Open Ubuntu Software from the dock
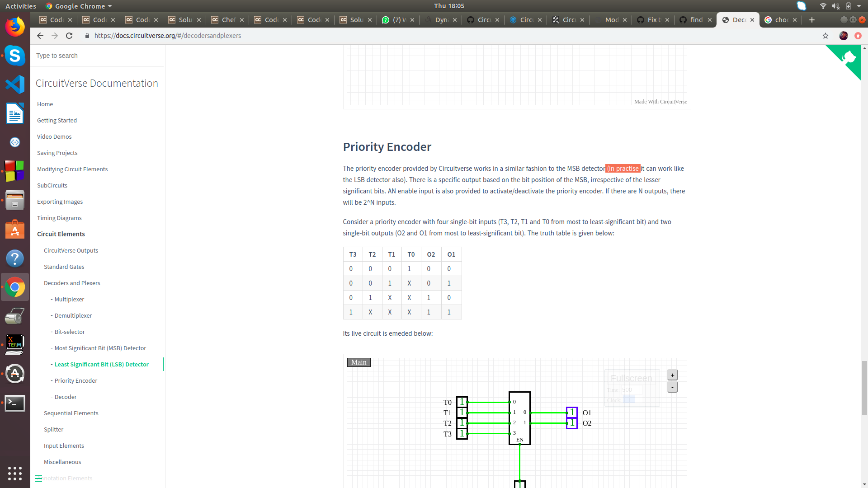 (15, 230)
